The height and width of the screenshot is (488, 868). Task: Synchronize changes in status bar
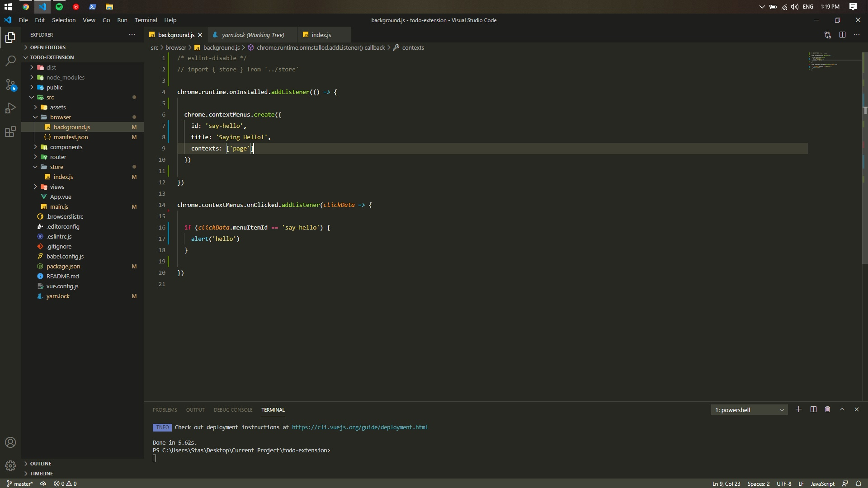click(x=43, y=483)
